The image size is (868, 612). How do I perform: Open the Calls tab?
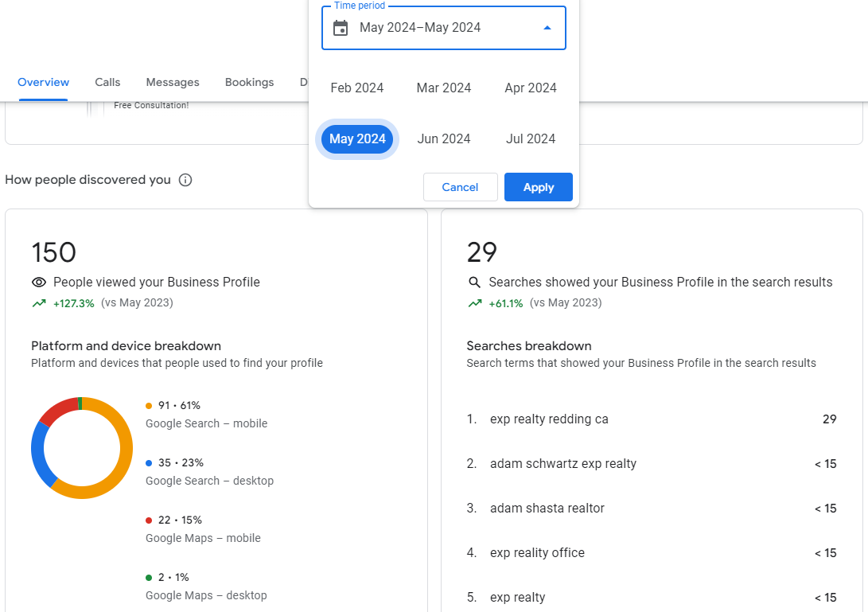tap(107, 82)
